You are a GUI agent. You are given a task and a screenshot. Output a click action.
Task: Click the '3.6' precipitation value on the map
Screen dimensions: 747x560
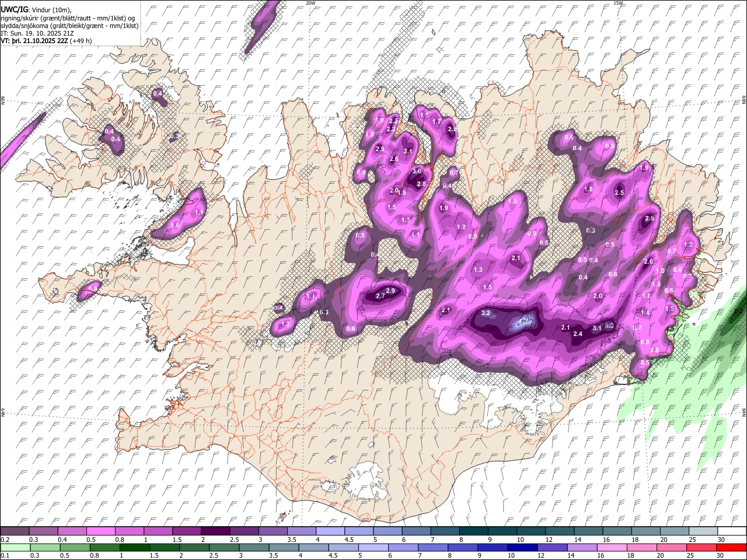coord(417,171)
